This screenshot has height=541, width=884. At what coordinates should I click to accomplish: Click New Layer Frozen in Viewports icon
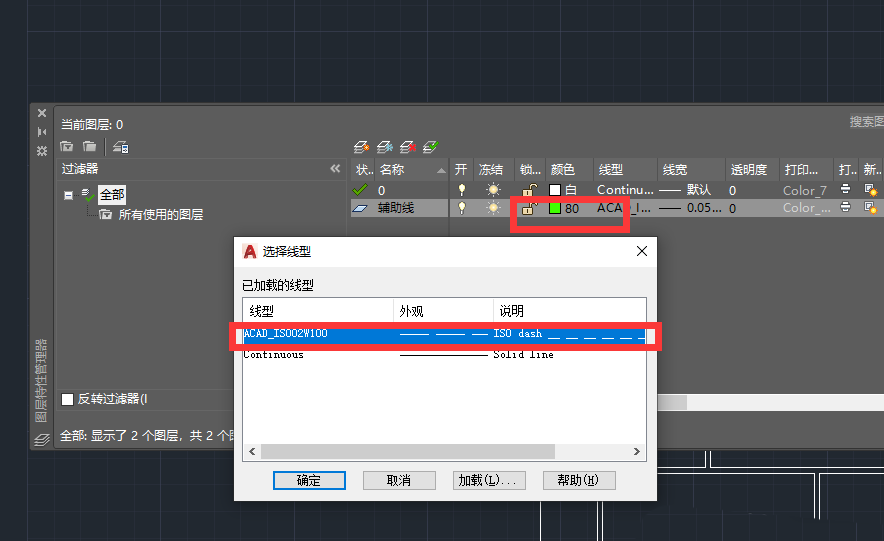[x=385, y=147]
